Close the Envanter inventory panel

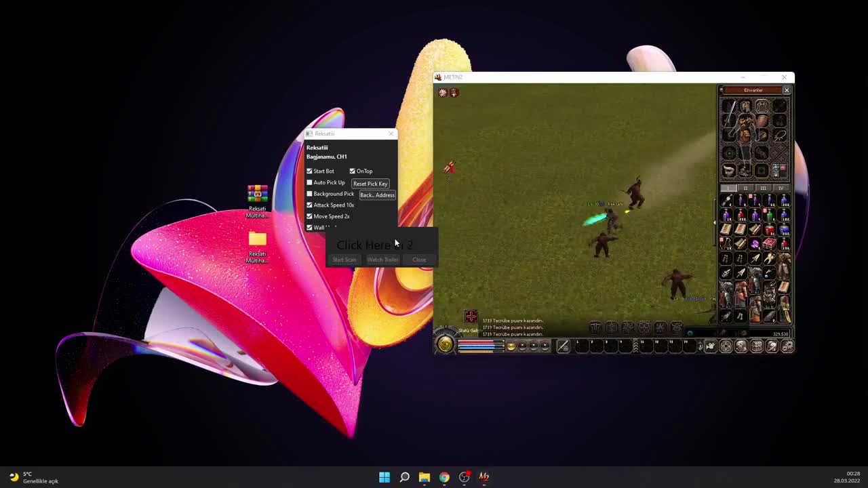[787, 90]
